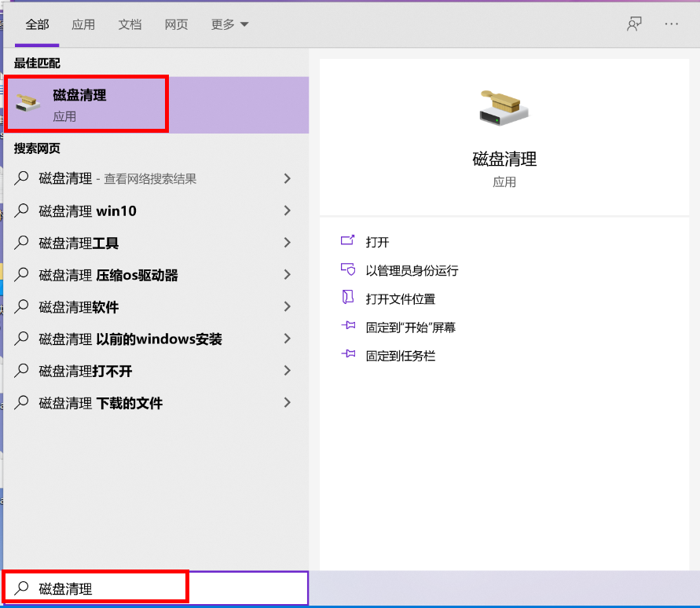Screen dimensions: 700x608
Task: Switch to the 文档 tab
Action: [130, 24]
